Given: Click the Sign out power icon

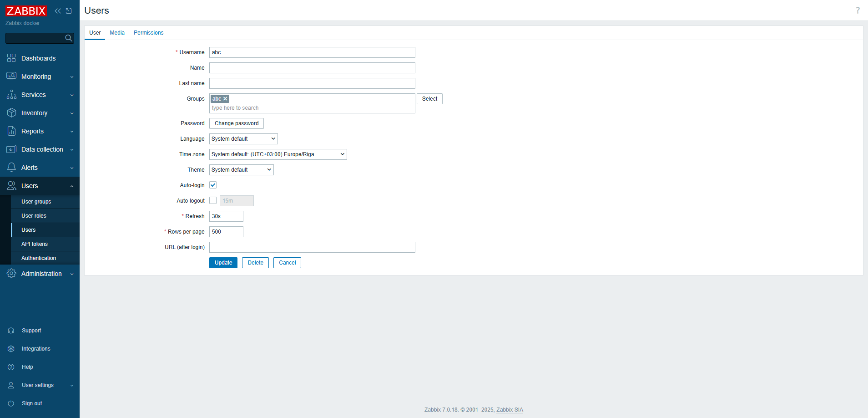Looking at the screenshot, I should (x=11, y=403).
